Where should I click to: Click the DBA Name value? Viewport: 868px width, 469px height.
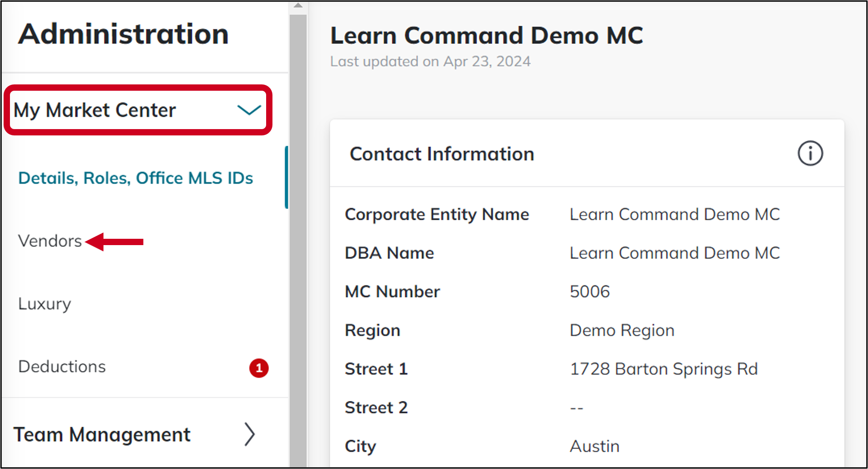click(675, 253)
